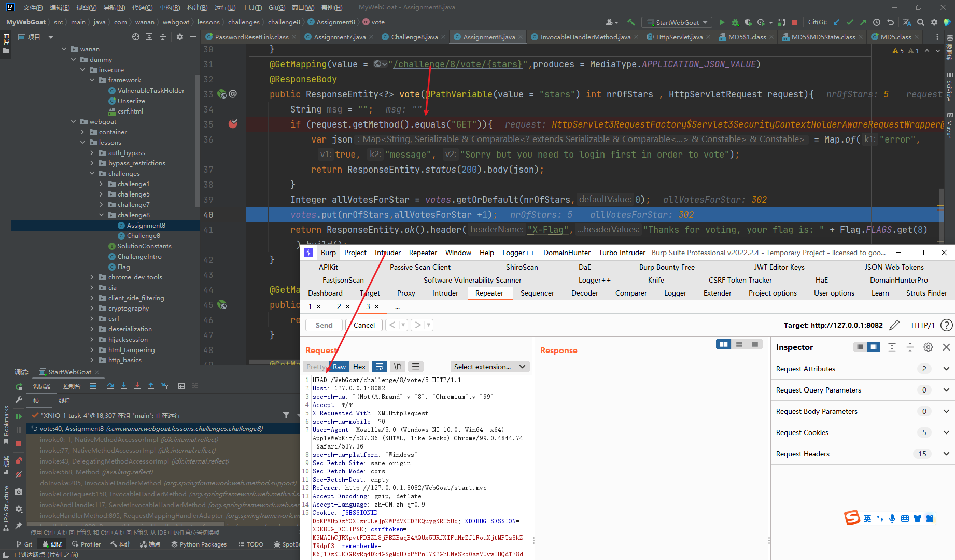Update project with Git pull arrow
Image resolution: width=955 pixels, height=560 pixels.
coord(836,22)
